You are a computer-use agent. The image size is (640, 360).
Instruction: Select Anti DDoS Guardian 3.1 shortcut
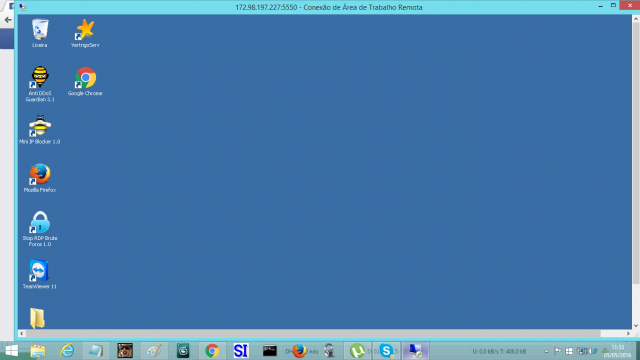[40, 84]
